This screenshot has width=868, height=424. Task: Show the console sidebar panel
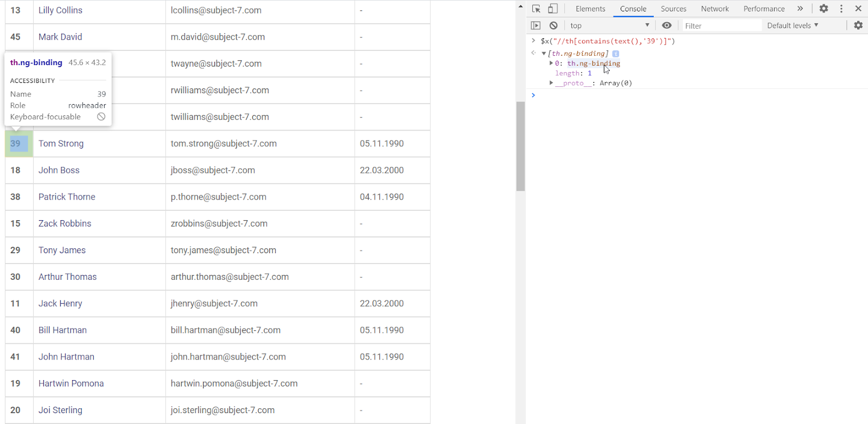[535, 25]
